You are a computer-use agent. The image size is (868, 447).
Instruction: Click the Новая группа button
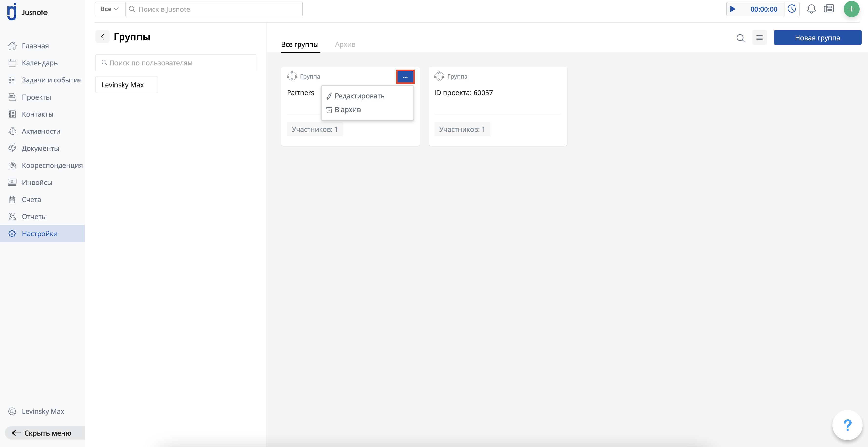[817, 38]
